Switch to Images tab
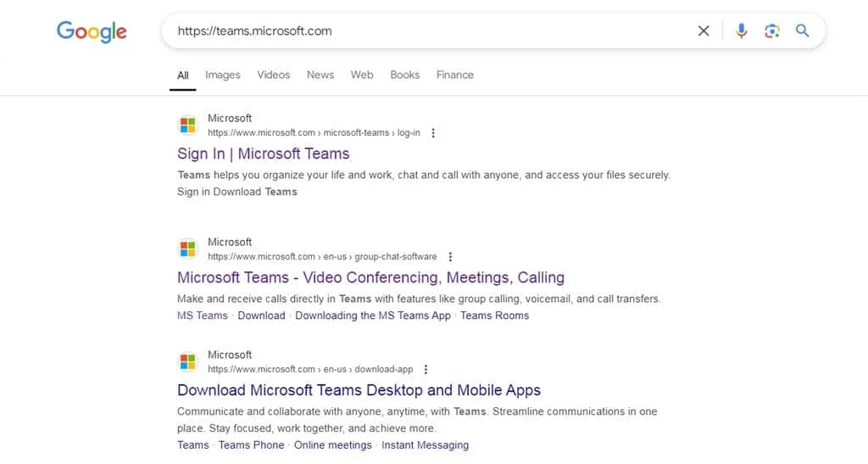The width and height of the screenshot is (868, 464). click(x=223, y=75)
